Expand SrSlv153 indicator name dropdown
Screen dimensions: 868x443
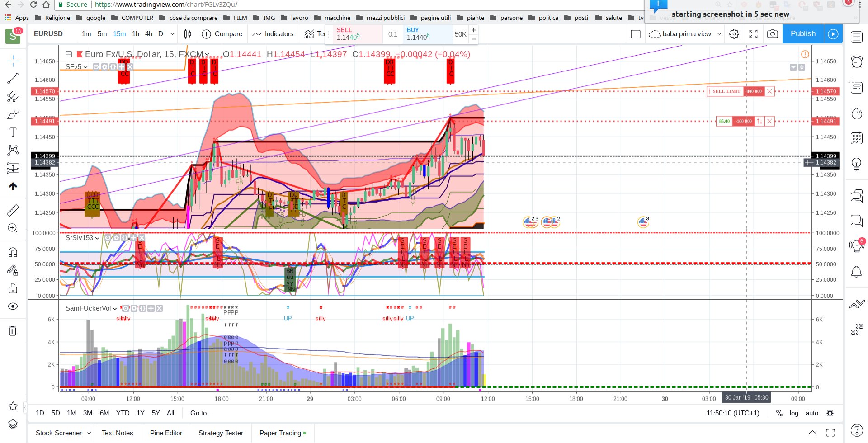pyautogui.click(x=97, y=238)
